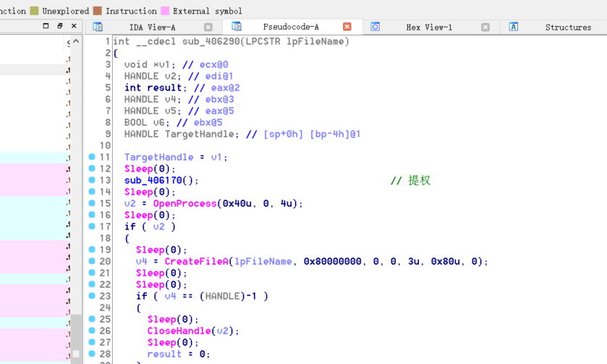Viewport: 607px width, 364px height.
Task: Click the left panel scroll-up arrow
Action: (76, 41)
